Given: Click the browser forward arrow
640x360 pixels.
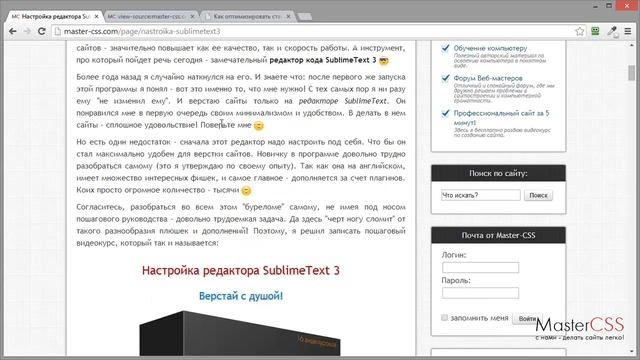Looking at the screenshot, I should [27, 31].
